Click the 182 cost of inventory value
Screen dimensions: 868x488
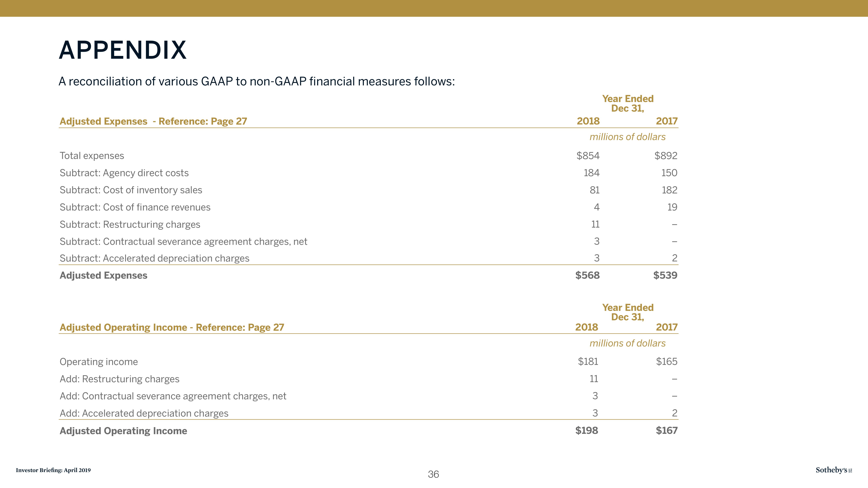[x=670, y=190]
